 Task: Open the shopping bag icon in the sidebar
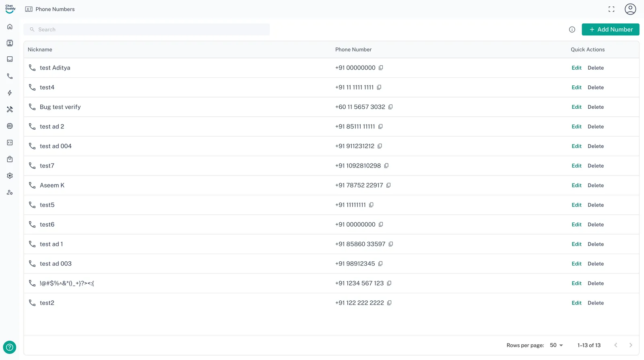click(x=10, y=159)
